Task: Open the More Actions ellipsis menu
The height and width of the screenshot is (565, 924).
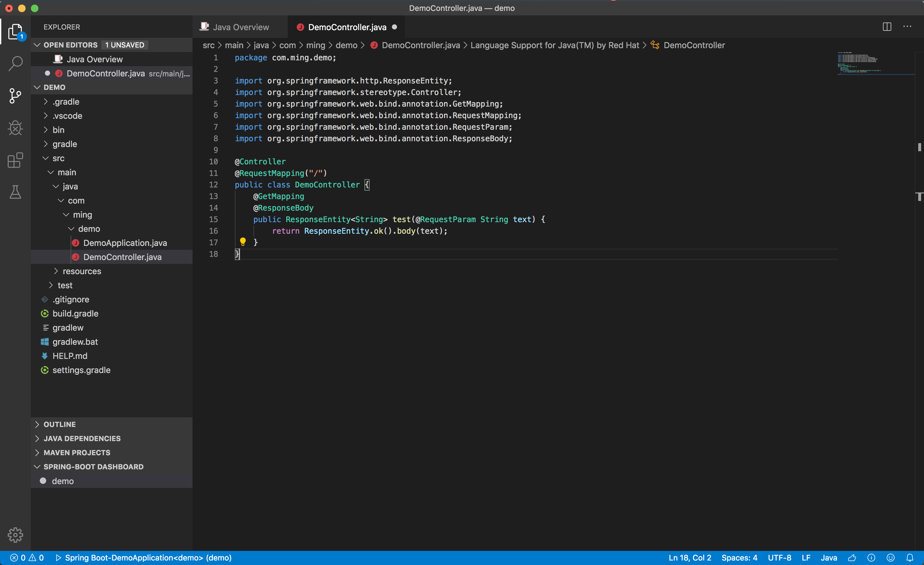Action: click(907, 27)
